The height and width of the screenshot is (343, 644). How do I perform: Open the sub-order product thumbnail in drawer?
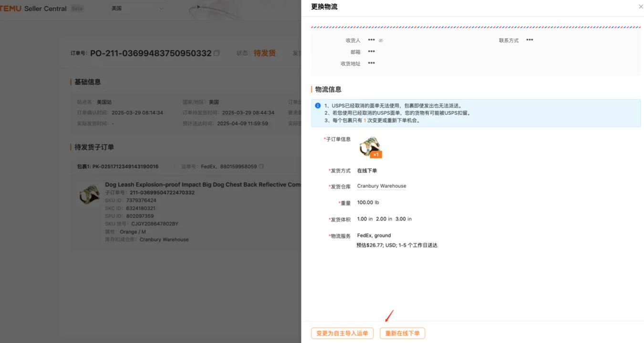point(369,146)
